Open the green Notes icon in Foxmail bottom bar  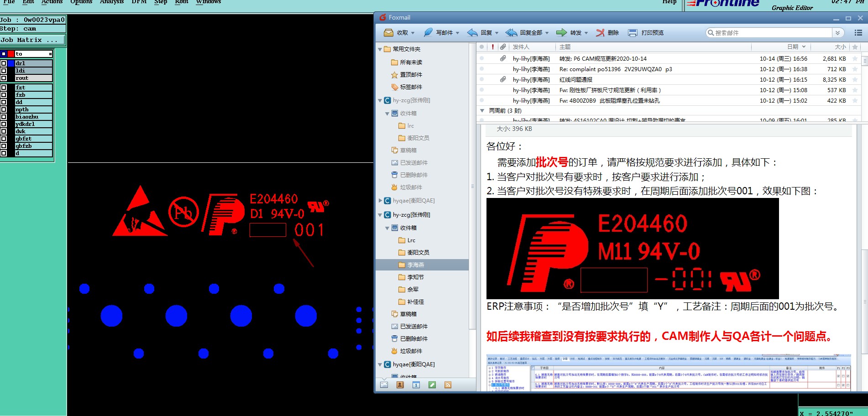click(432, 385)
